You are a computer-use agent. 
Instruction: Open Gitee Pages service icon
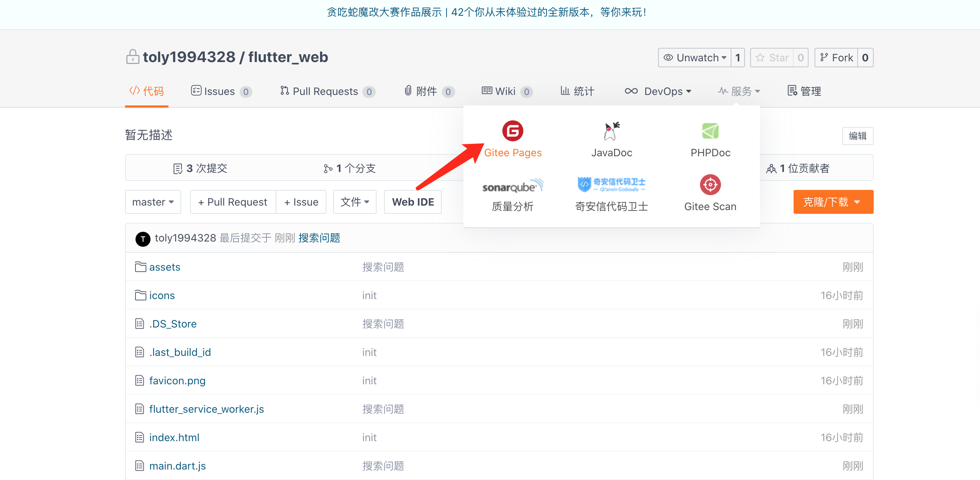(512, 131)
